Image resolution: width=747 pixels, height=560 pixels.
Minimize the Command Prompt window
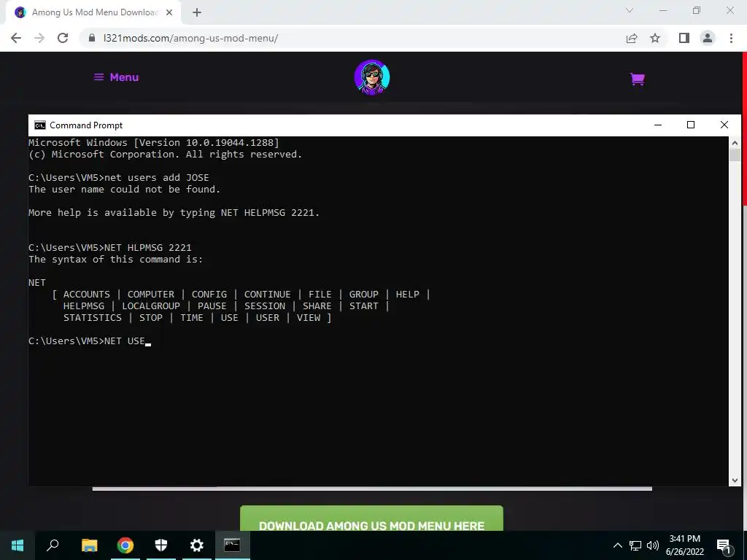[x=658, y=125]
